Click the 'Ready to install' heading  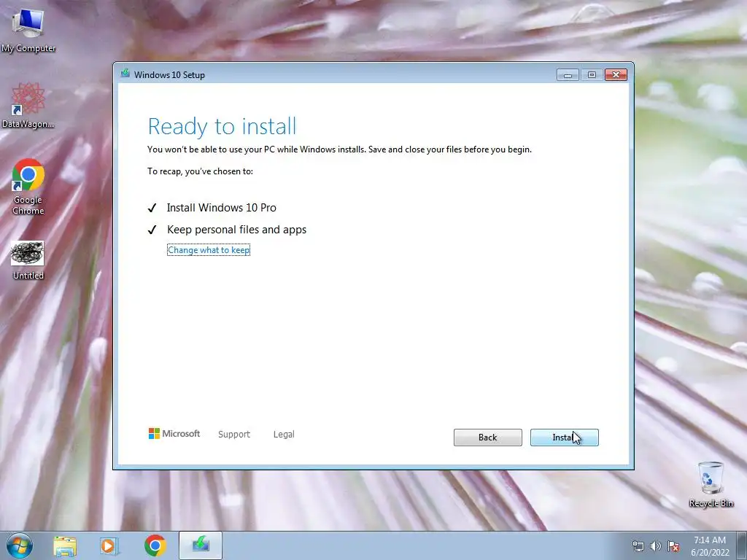point(222,126)
